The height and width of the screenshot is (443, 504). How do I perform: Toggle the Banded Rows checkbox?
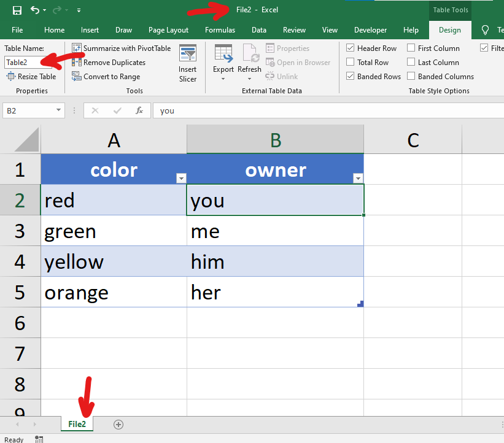click(351, 76)
